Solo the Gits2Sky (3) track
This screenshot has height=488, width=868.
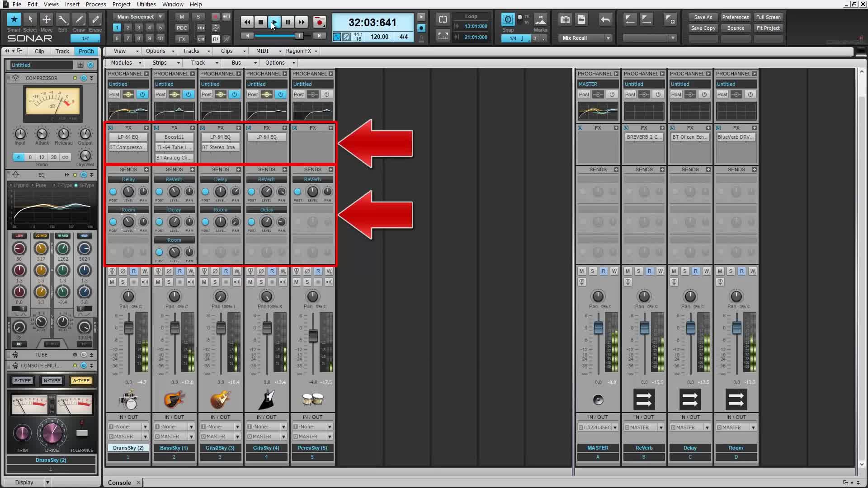[x=215, y=282]
